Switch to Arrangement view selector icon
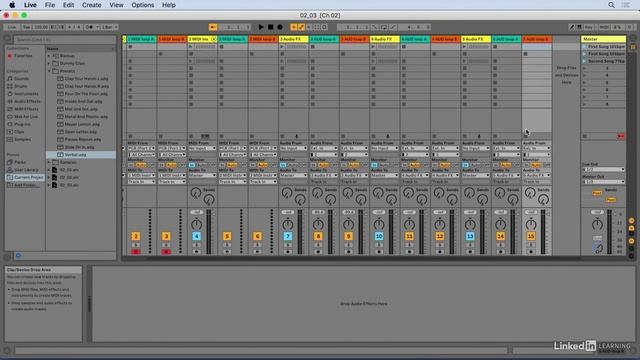Viewport: 640px width, 360px height. [633, 39]
